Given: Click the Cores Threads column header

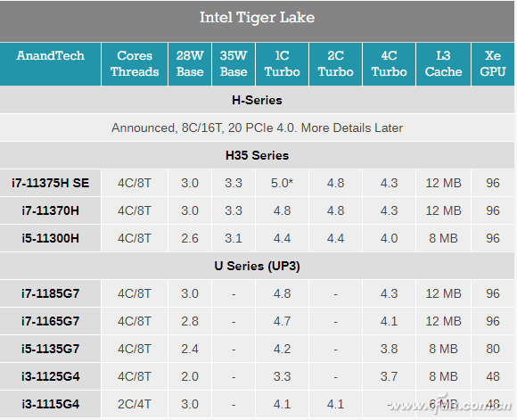Looking at the screenshot, I should [135, 63].
